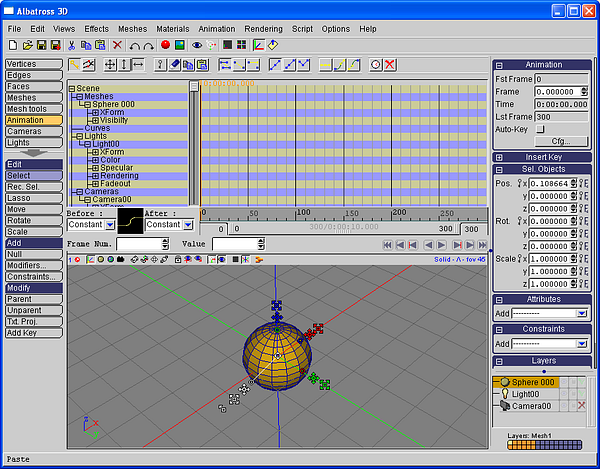The image size is (600, 469).
Task: Toggle lock column for Light00 row
Action: click(x=573, y=394)
